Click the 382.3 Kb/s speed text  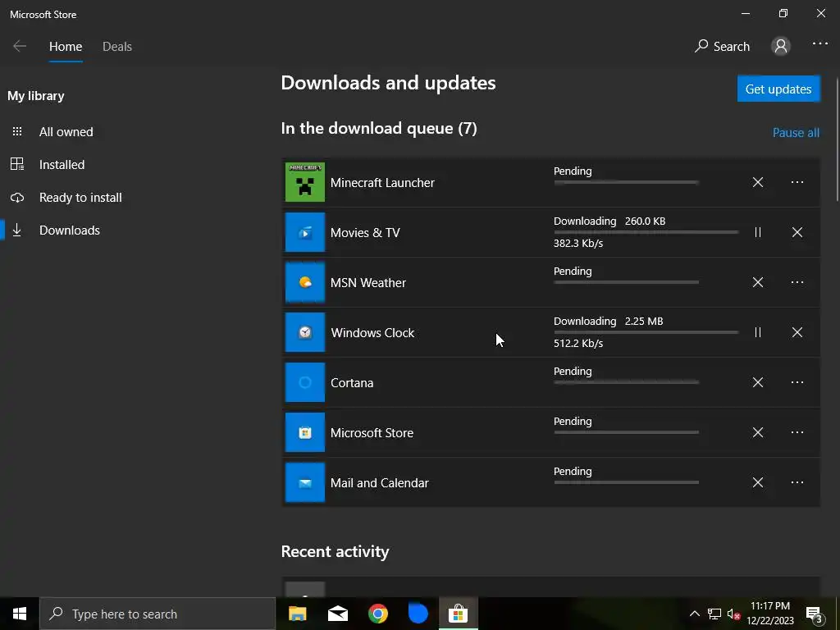pos(578,243)
